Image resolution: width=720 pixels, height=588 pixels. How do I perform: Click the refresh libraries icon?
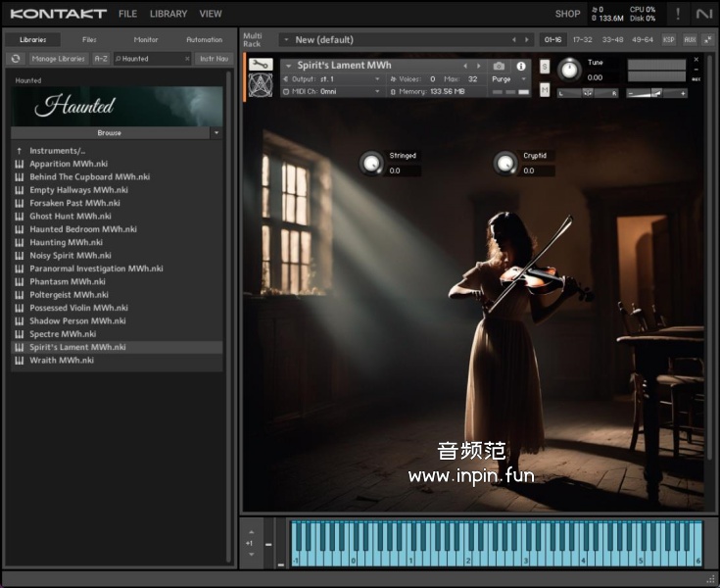pyautogui.click(x=16, y=59)
